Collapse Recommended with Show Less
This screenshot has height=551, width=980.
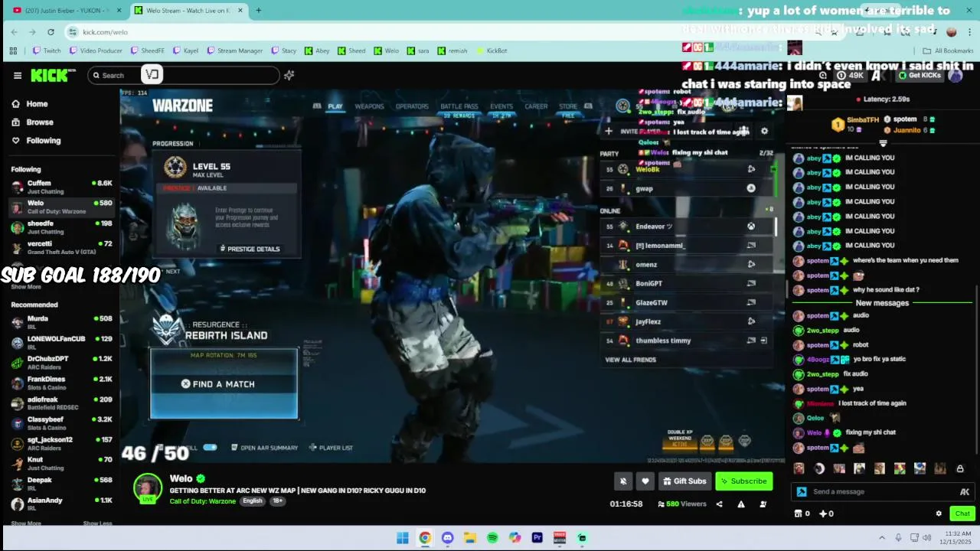coord(97,523)
